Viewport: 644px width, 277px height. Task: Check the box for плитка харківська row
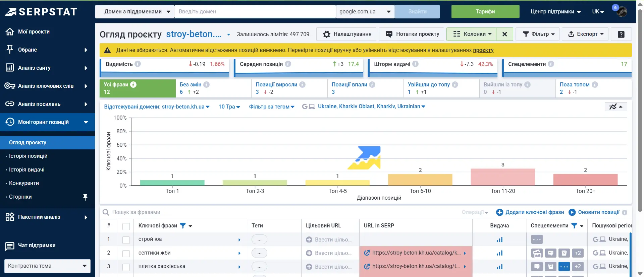tap(126, 267)
